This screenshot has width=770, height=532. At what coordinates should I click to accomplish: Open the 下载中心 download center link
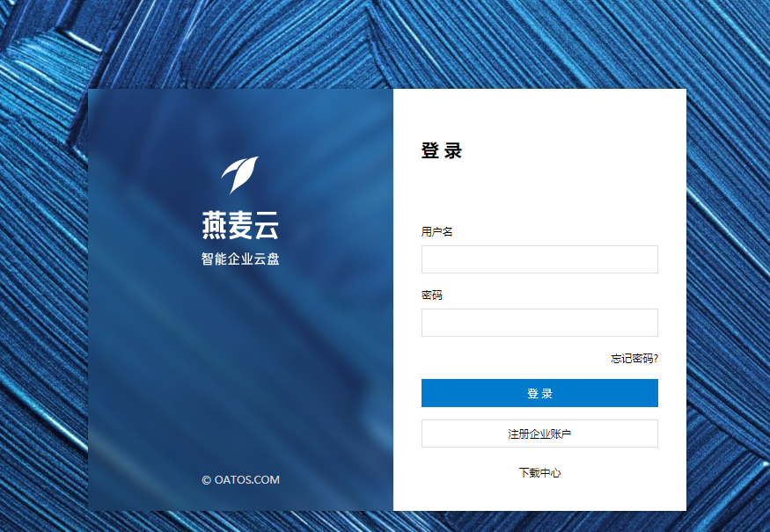pos(539,472)
